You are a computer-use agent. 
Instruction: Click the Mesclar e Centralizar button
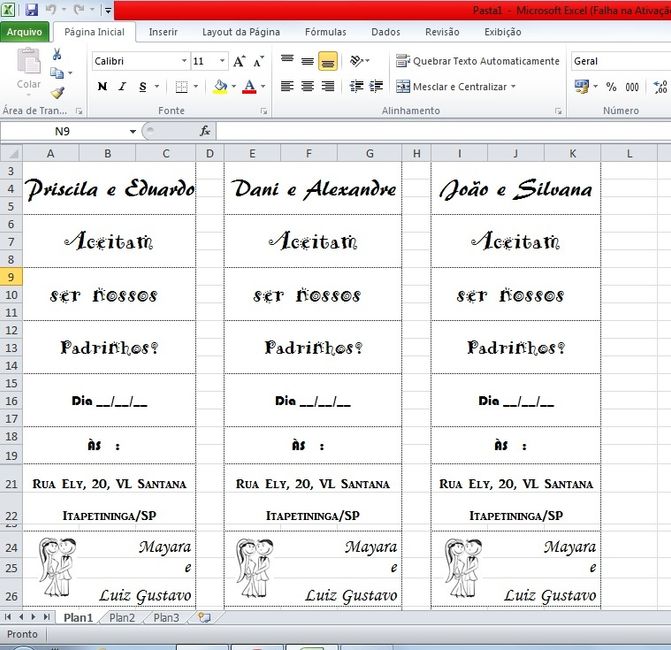(x=456, y=87)
